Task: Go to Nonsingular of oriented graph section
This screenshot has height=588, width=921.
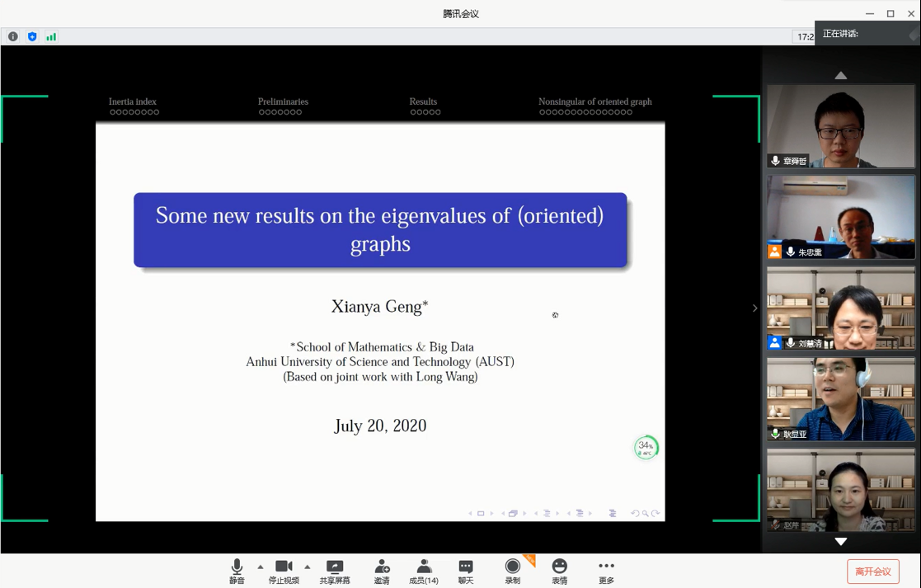Action: (594, 101)
